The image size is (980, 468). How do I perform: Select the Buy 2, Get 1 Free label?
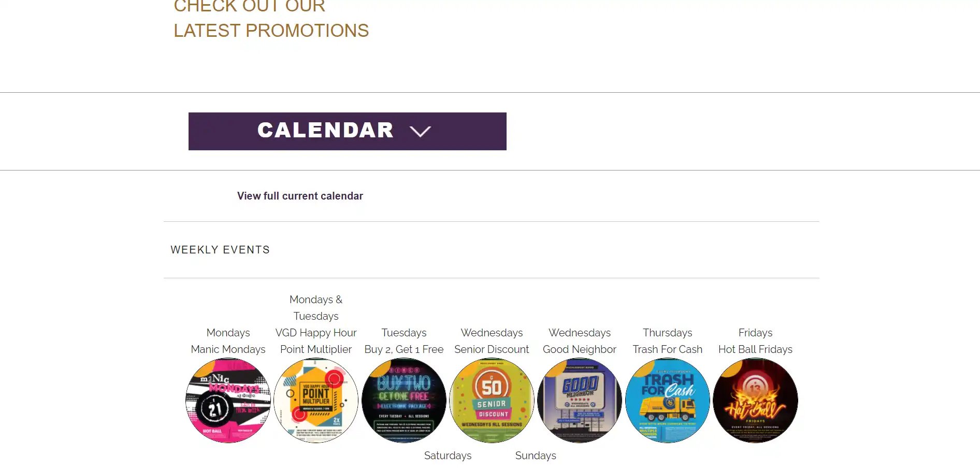[x=404, y=349]
